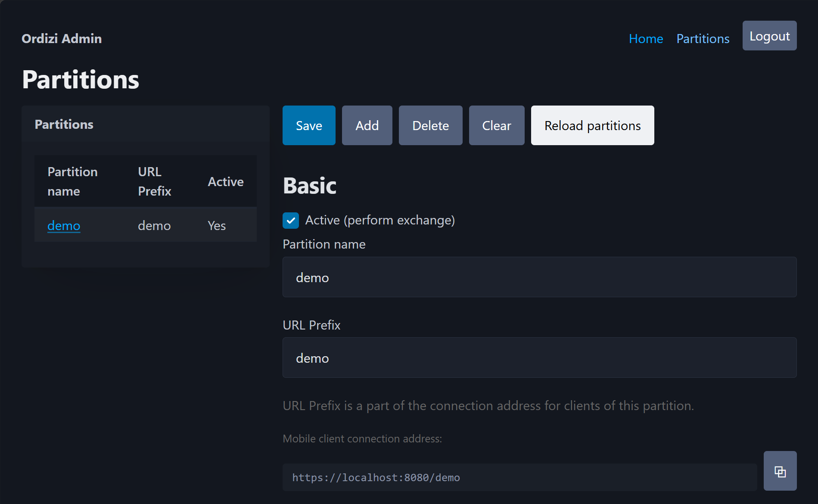Clear the partition form

[497, 125]
